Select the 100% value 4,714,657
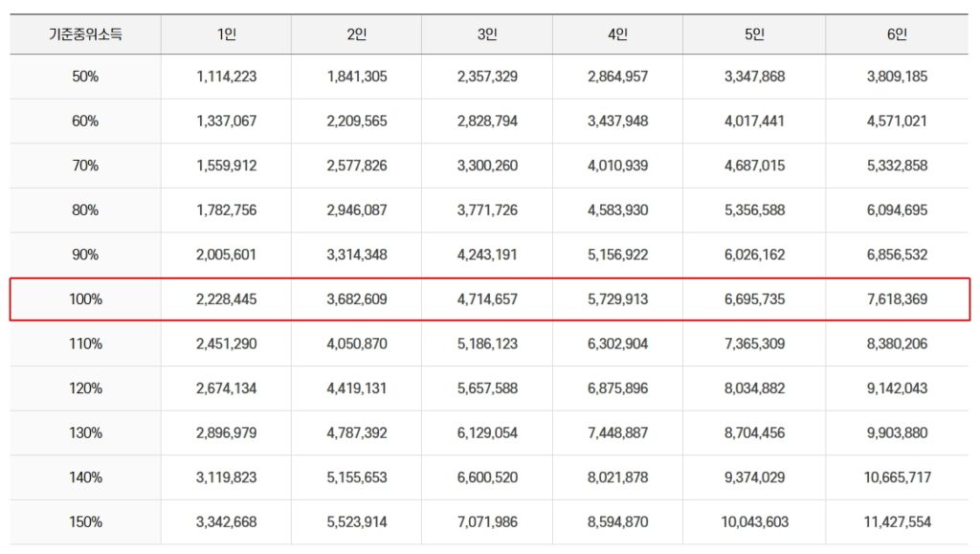The image size is (980, 554). [x=487, y=299]
